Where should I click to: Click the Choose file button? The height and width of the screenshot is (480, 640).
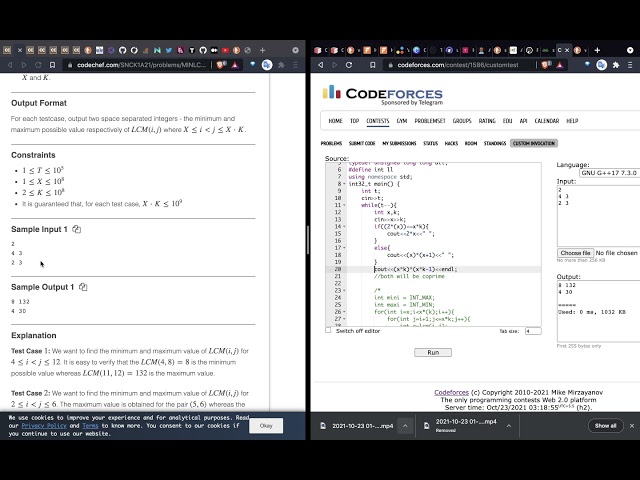point(575,253)
